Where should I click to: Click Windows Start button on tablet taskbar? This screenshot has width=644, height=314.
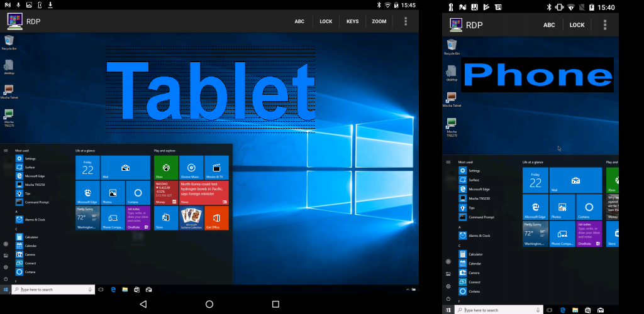pos(6,290)
